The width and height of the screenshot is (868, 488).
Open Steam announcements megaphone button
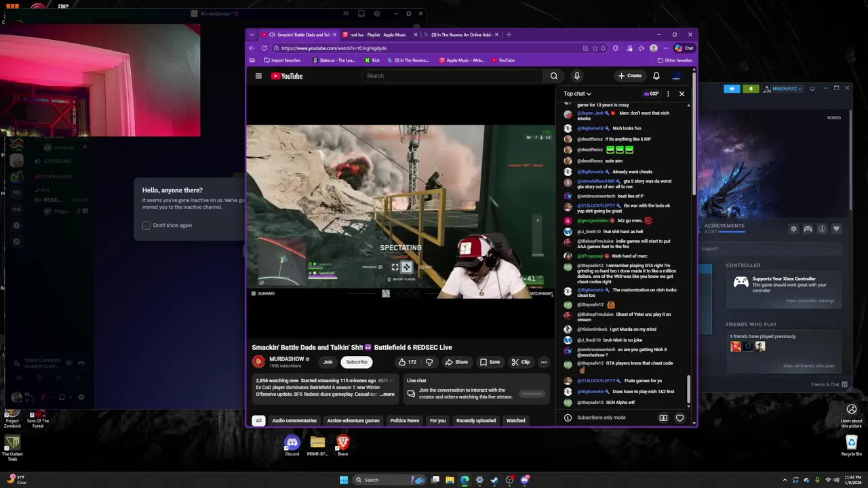(732, 89)
